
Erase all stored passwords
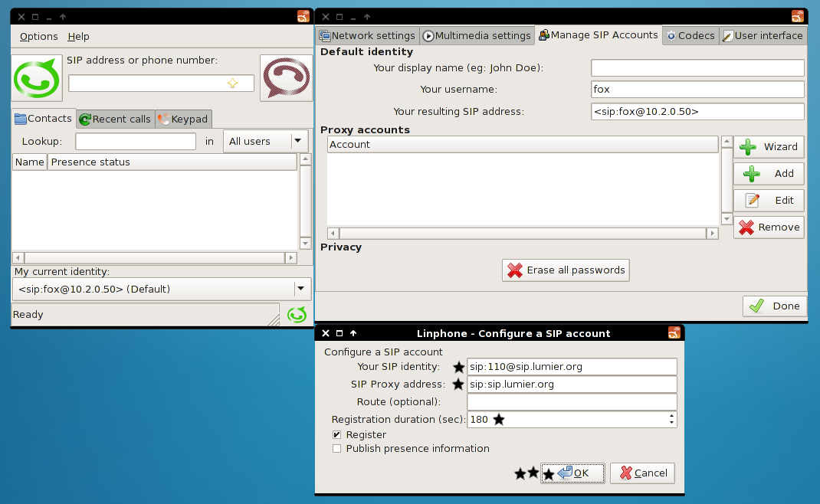point(566,270)
